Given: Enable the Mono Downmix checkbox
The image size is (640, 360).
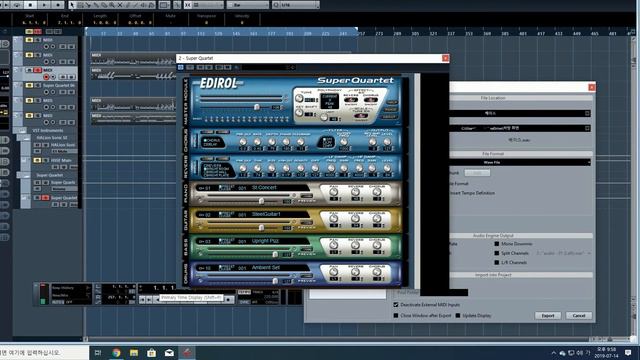Looking at the screenshot, I should point(497,244).
